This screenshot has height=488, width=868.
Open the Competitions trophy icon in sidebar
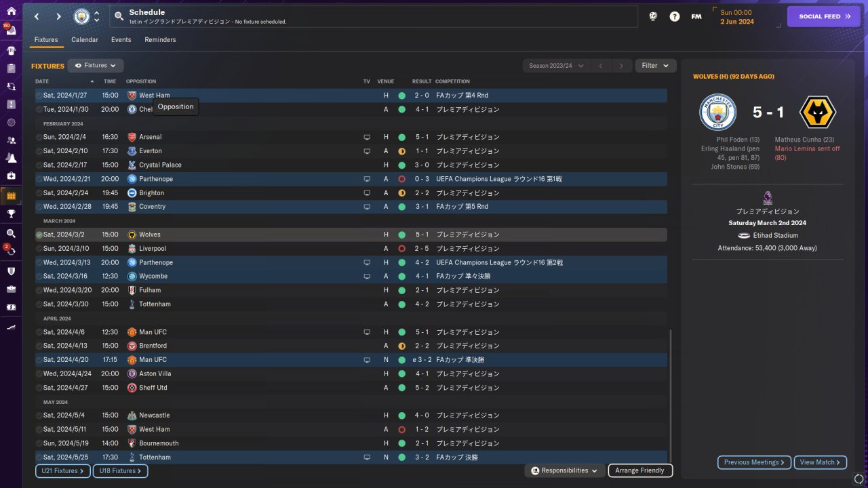[11, 213]
